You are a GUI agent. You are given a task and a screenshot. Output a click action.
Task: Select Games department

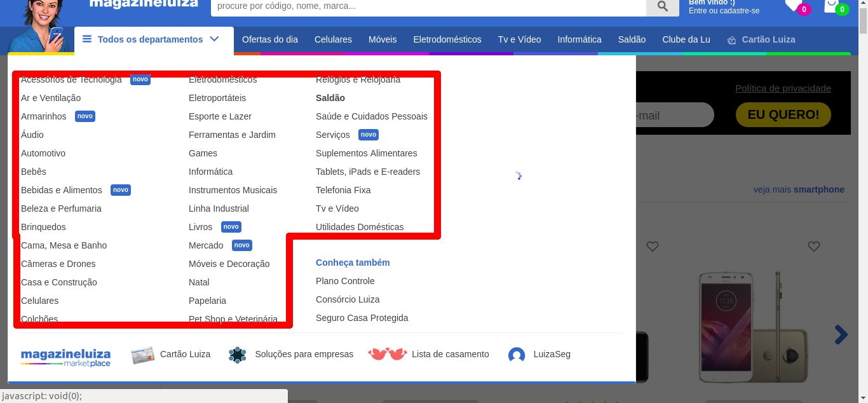[x=203, y=153]
